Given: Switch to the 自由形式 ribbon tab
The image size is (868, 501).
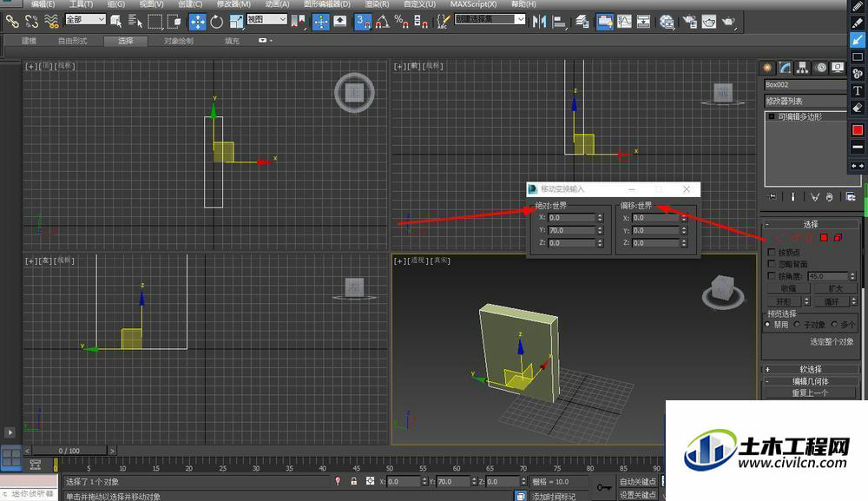Looking at the screenshot, I should [x=73, y=41].
